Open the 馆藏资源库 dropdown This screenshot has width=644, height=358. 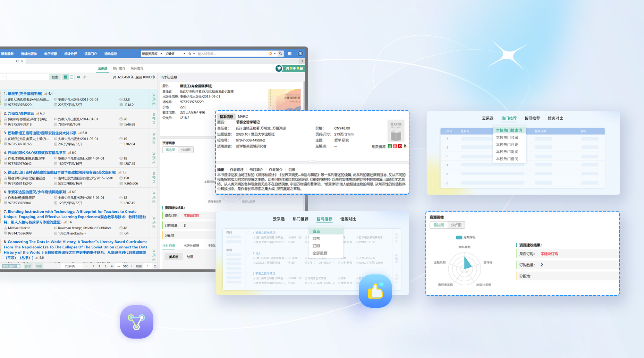point(152,54)
